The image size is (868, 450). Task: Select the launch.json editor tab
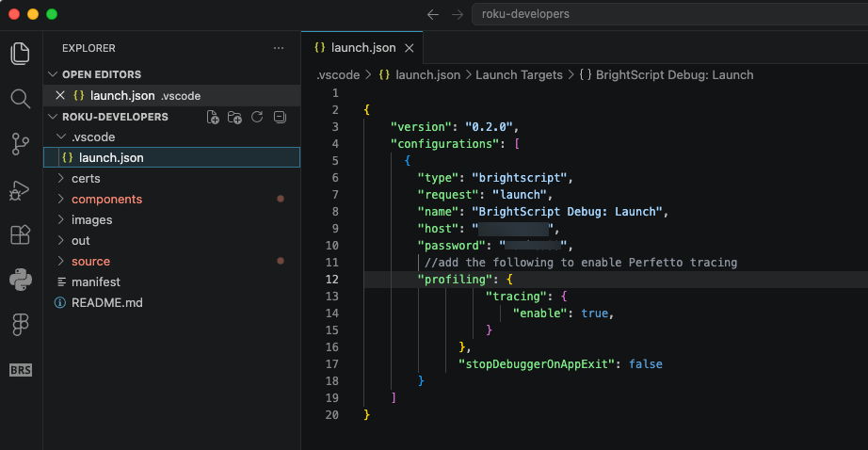point(362,47)
